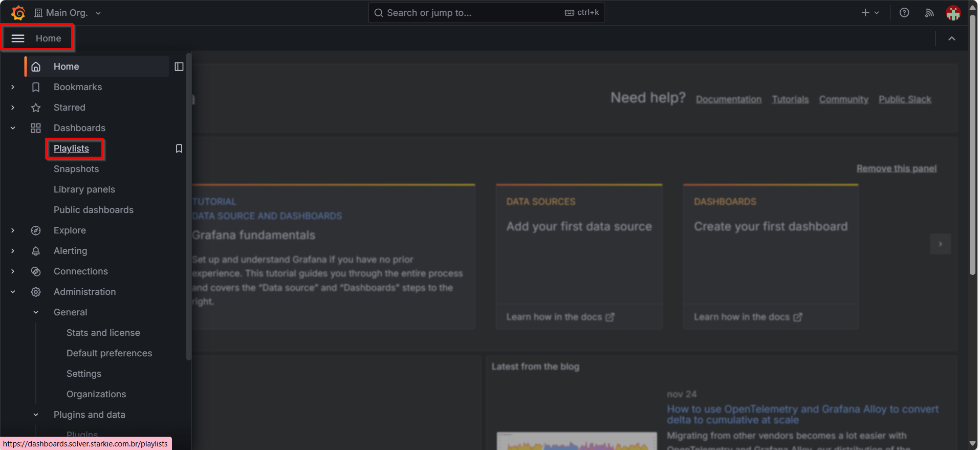Click the Administration gear icon
980x450 pixels.
coord(36,292)
